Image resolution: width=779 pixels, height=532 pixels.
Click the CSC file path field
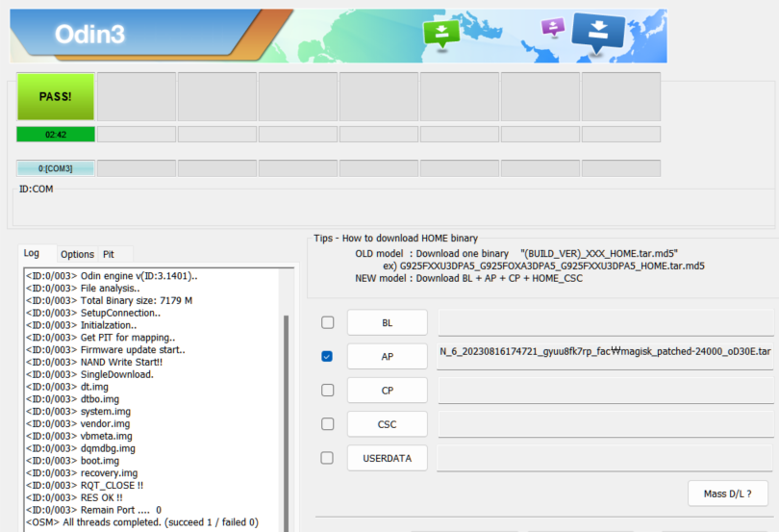pos(606,424)
